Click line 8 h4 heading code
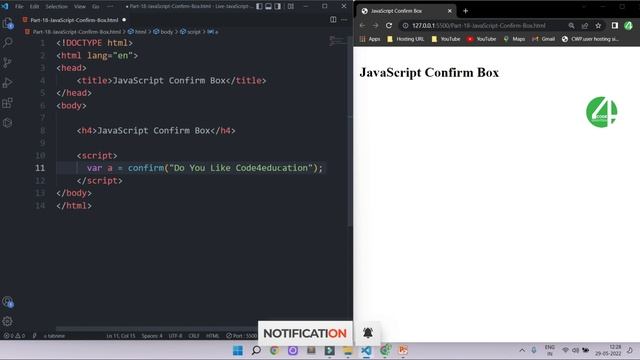640x360 pixels. coord(156,131)
